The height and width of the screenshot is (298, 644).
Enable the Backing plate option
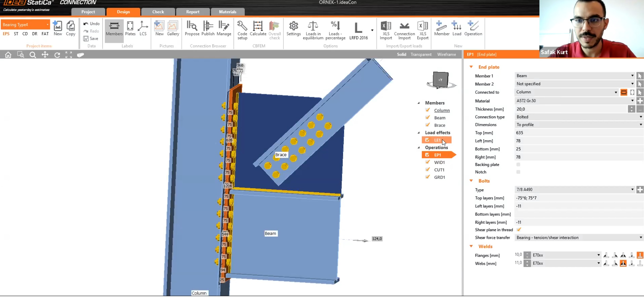(x=519, y=164)
